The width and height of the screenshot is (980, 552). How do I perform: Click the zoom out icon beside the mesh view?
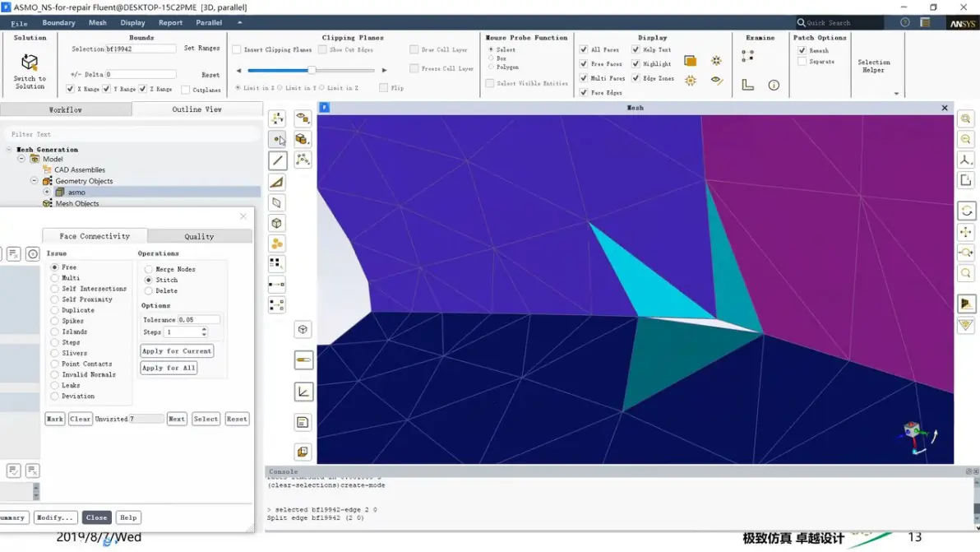pos(966,139)
